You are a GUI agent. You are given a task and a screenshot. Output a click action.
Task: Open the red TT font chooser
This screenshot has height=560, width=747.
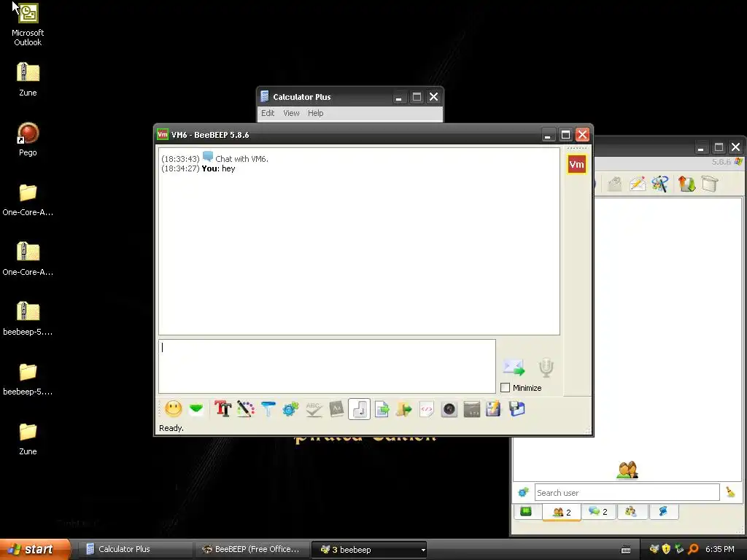[222, 408]
